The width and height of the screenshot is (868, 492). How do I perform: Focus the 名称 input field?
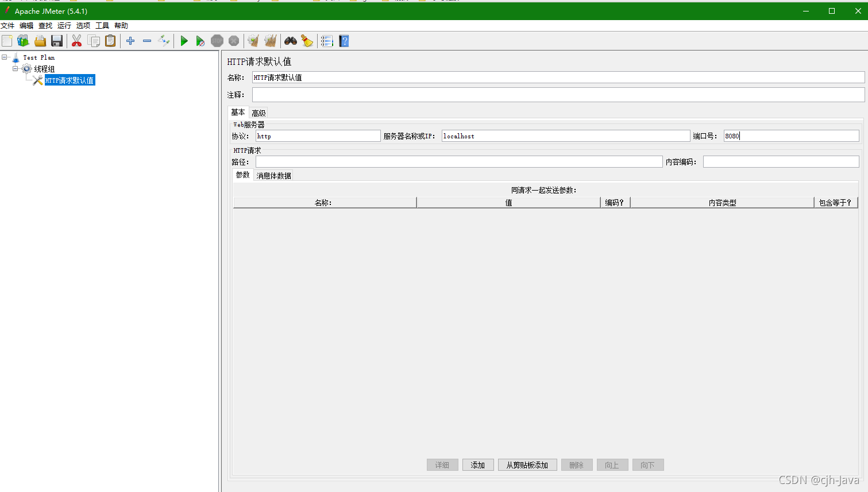pyautogui.click(x=558, y=78)
